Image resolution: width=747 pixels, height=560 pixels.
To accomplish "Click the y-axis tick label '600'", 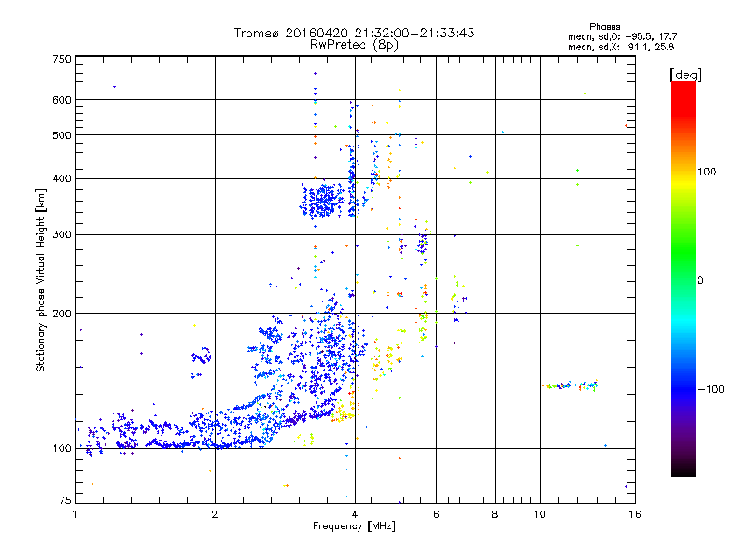I will [x=62, y=100].
